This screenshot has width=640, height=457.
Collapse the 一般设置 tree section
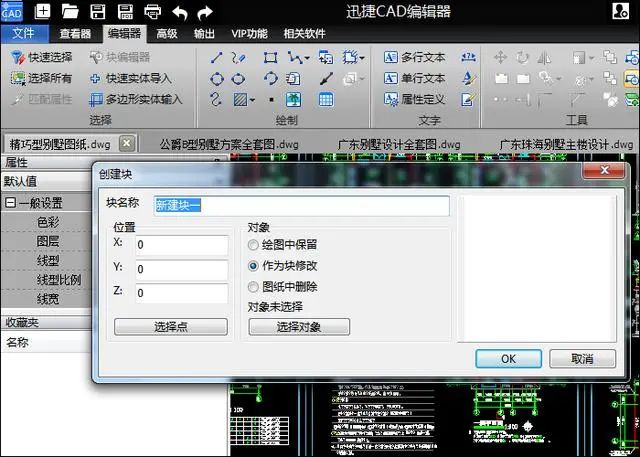[10, 203]
